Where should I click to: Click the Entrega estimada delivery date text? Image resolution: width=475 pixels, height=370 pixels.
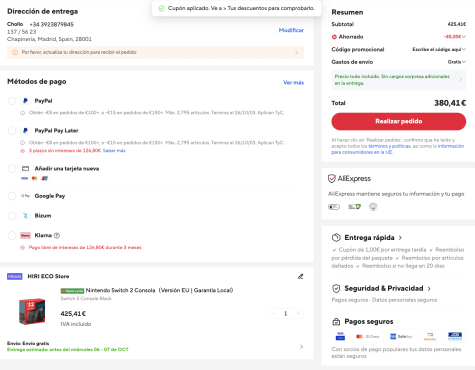68,350
